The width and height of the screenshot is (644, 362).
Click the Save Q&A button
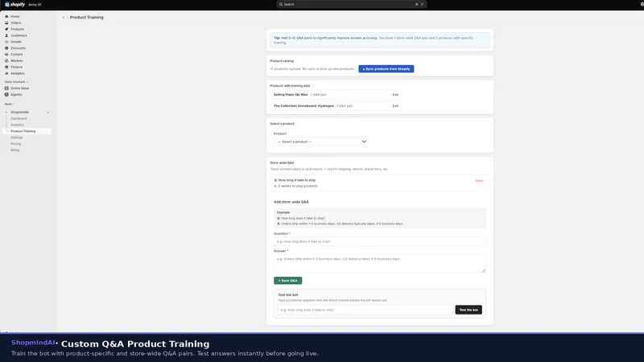288,280
